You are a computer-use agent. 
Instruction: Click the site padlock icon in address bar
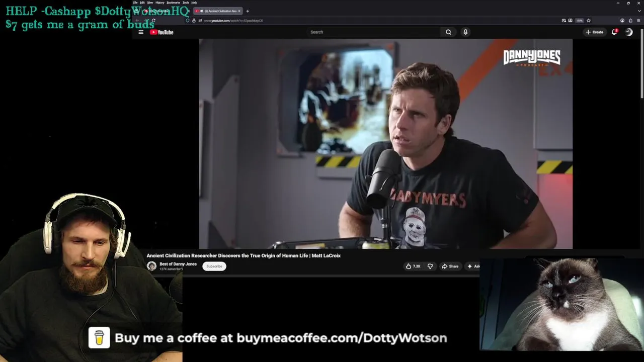(194, 21)
